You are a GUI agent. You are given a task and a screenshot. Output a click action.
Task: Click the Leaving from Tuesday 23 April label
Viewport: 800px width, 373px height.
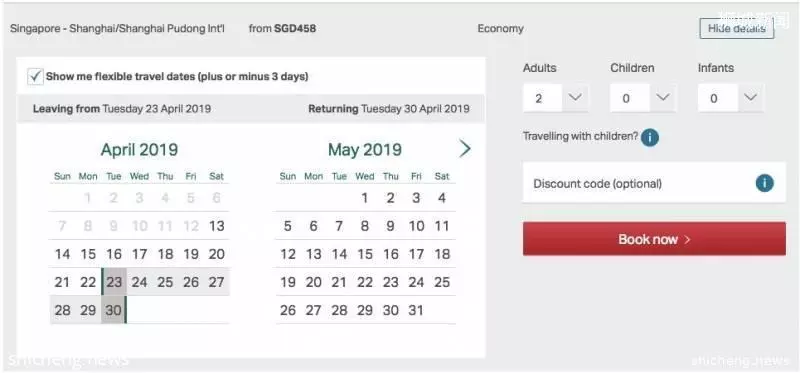click(x=121, y=109)
